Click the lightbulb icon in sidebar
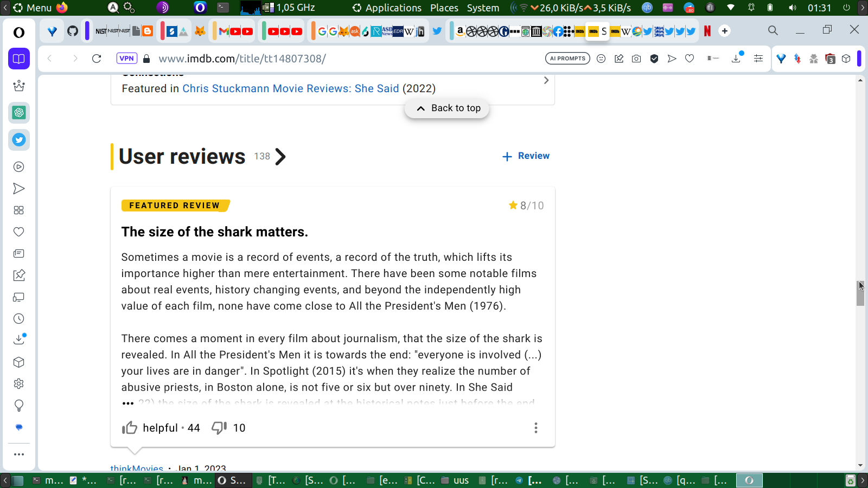Screen dimensions: 868x488 click(x=19, y=406)
